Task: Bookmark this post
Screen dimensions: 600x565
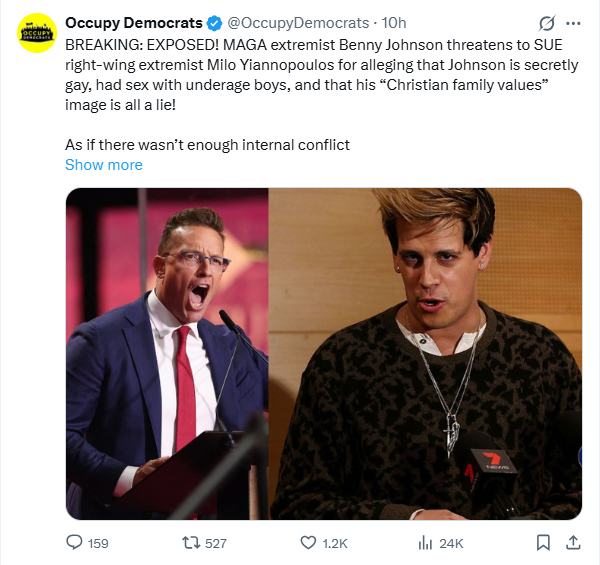Action: 543,543
